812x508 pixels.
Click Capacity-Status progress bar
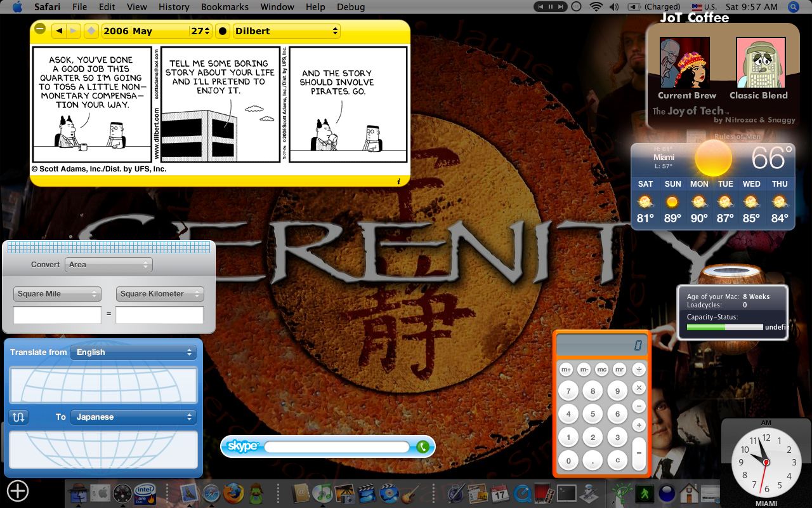(724, 327)
